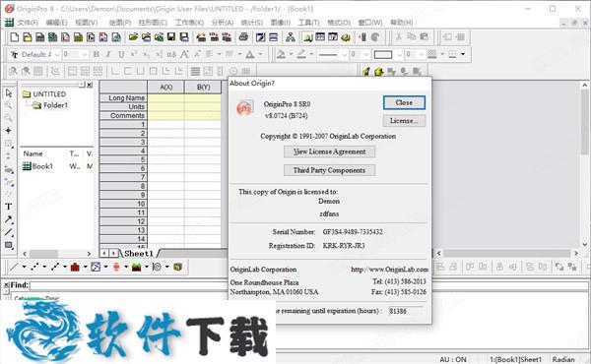Toggle Underline formatting
Viewport: 591px width, 364px height.
pos(121,54)
